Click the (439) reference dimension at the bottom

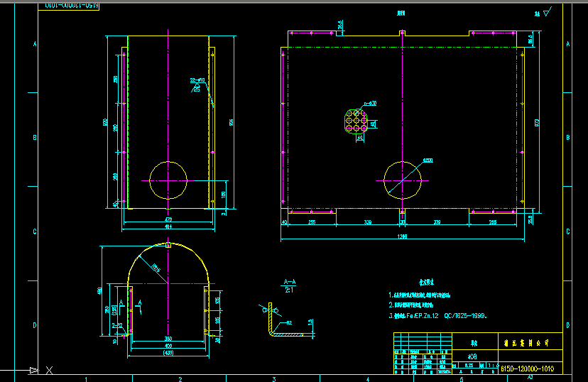coord(168,353)
